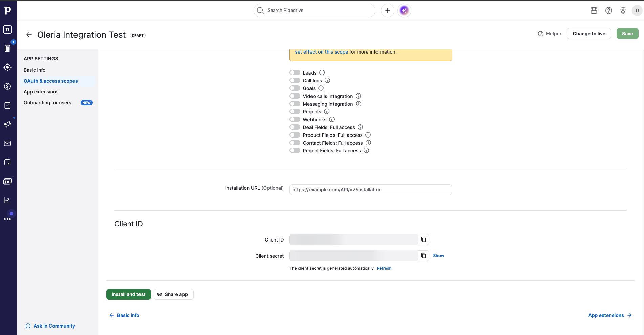Enable Project Fields: Full access toggle

coord(295,150)
